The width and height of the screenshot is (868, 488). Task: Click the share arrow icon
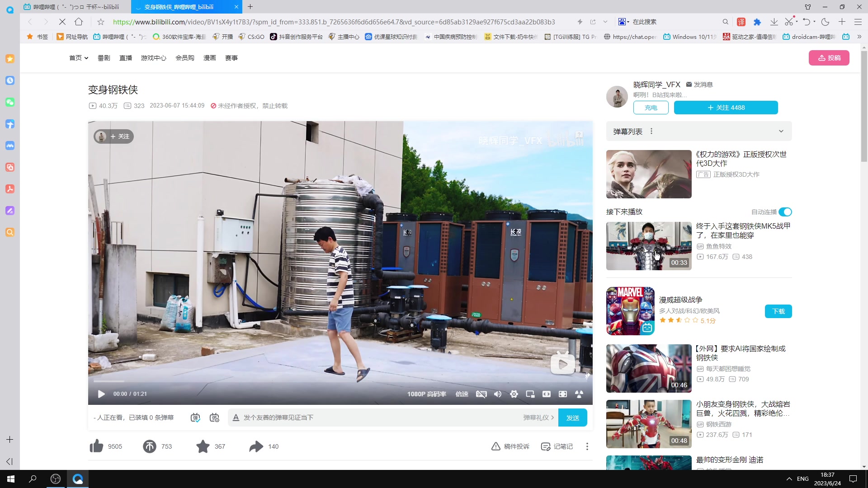click(256, 446)
